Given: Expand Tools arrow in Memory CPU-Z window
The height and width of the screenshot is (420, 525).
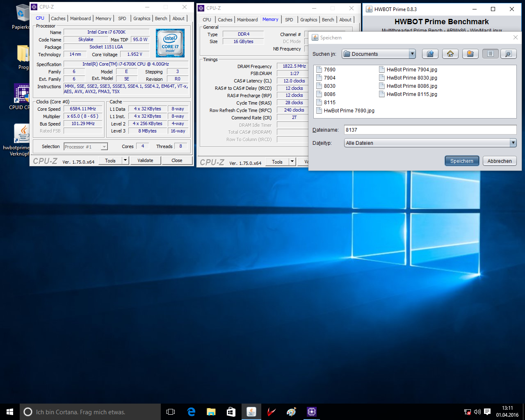Looking at the screenshot, I should [x=292, y=162].
